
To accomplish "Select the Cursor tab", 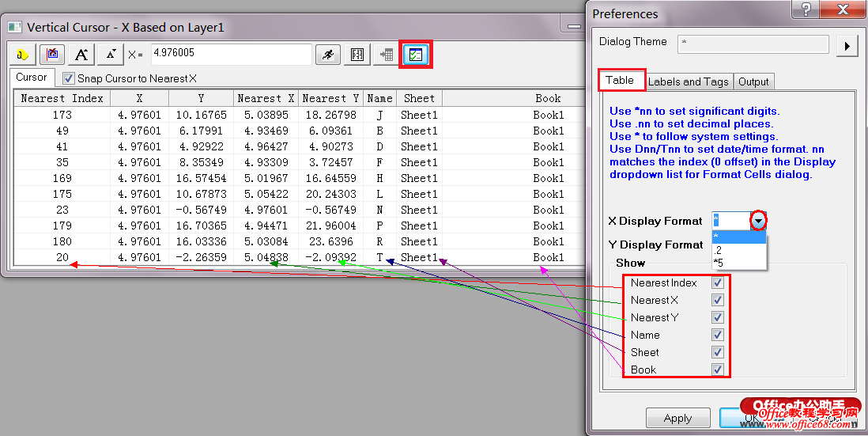I will [x=32, y=78].
